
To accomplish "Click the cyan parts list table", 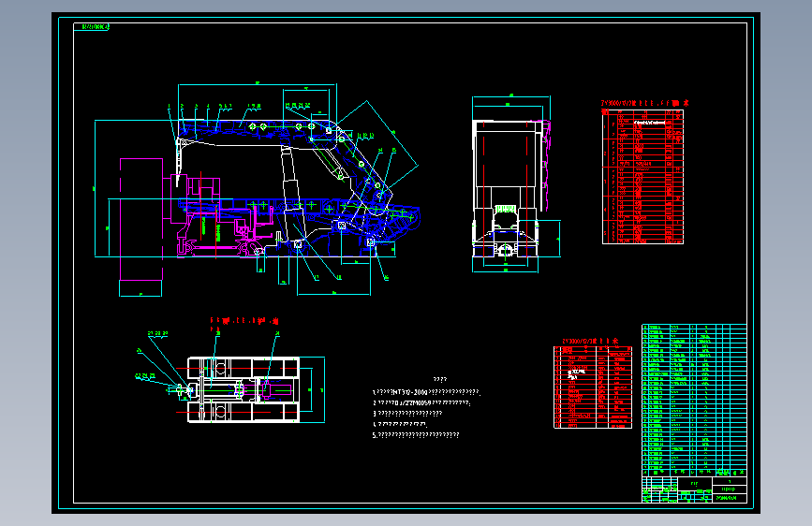I will point(694,400).
